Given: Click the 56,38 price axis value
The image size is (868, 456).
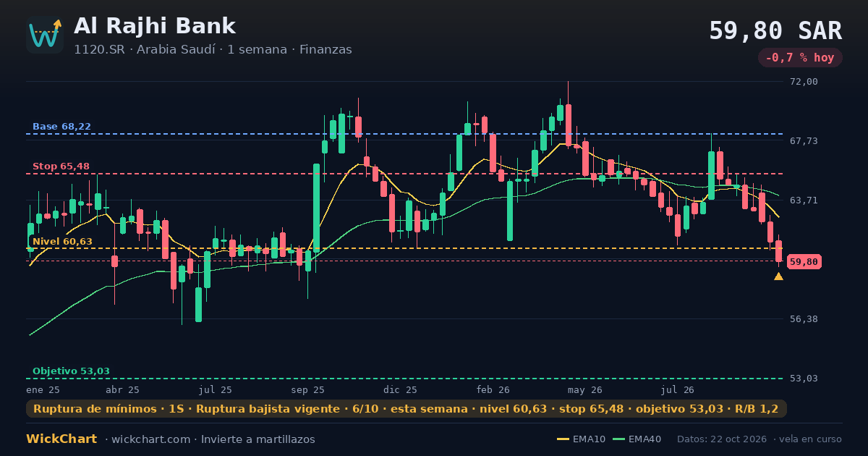Looking at the screenshot, I should 804,319.
